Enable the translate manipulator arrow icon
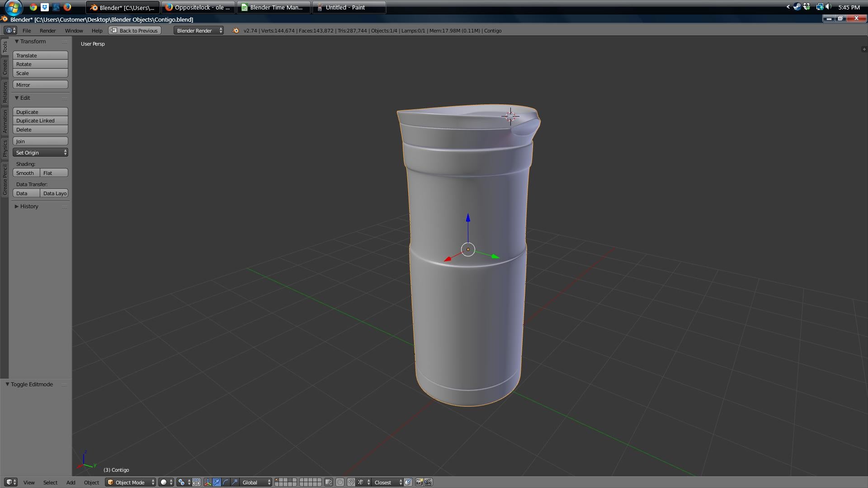This screenshot has width=868, height=488. (217, 482)
